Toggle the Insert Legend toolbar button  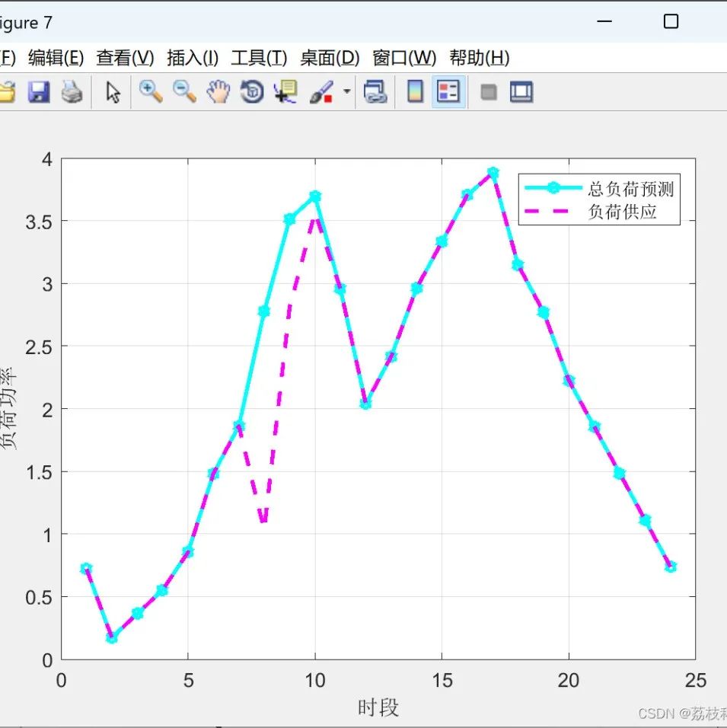[x=449, y=91]
